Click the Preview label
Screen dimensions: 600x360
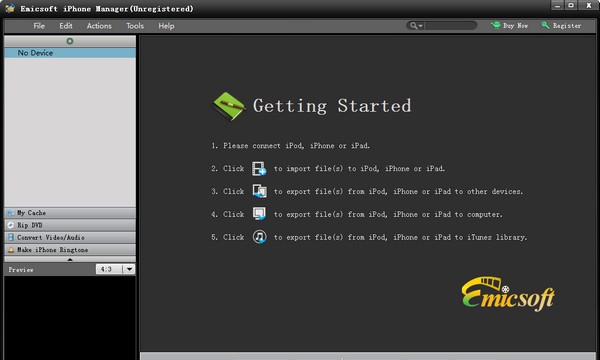(21, 270)
